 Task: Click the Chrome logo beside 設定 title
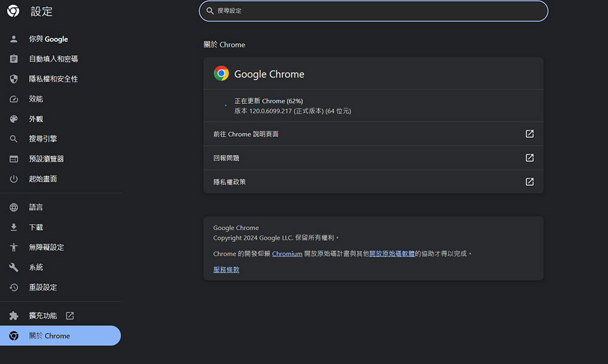coord(13,11)
